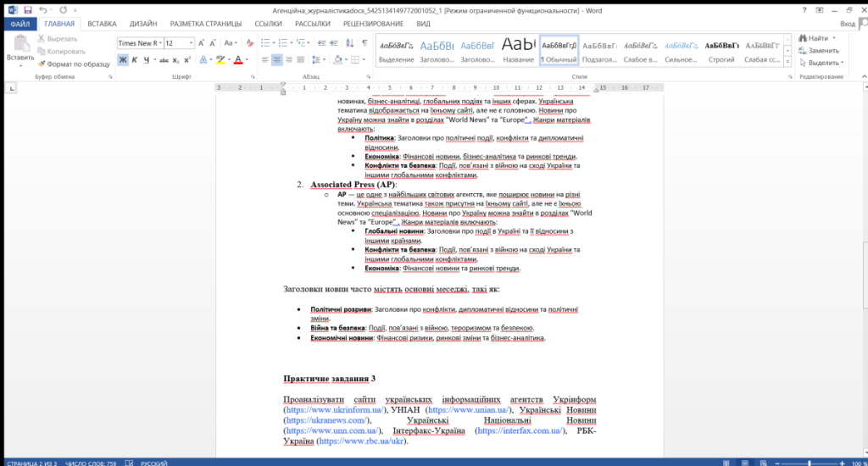The image size is (868, 466).
Task: Open the line spacing menu
Action: tap(317, 60)
